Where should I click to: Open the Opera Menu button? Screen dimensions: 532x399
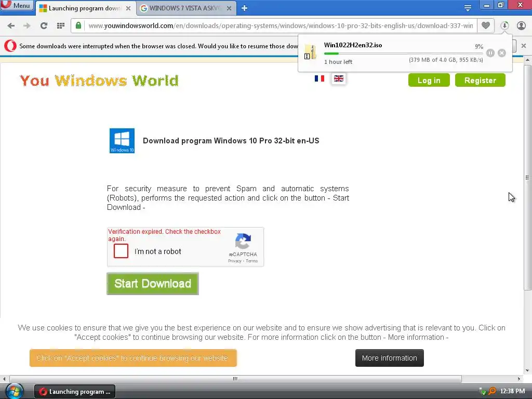point(17,5)
